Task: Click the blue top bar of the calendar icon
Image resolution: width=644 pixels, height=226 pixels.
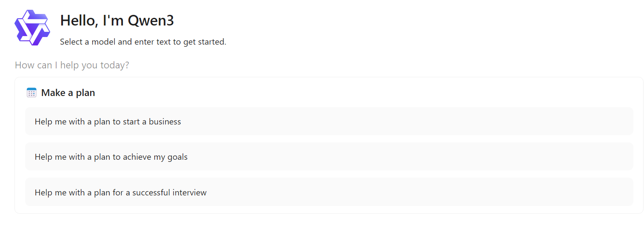Action: [x=31, y=89]
